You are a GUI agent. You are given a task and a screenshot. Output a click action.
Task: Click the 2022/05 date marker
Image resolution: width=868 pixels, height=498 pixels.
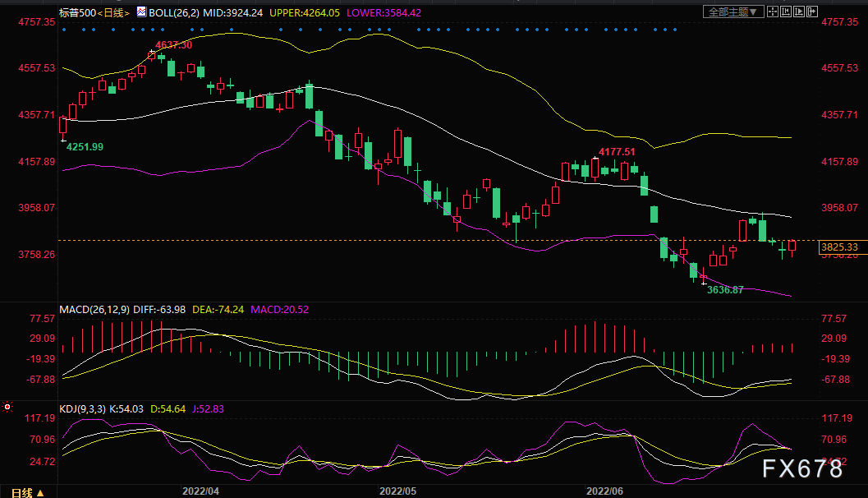point(397,491)
